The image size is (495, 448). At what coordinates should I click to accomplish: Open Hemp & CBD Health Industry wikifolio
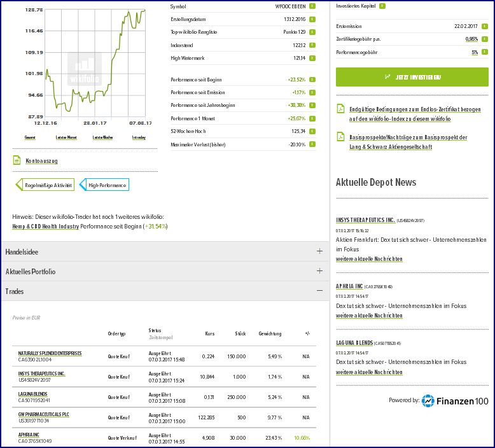pyautogui.click(x=46, y=226)
